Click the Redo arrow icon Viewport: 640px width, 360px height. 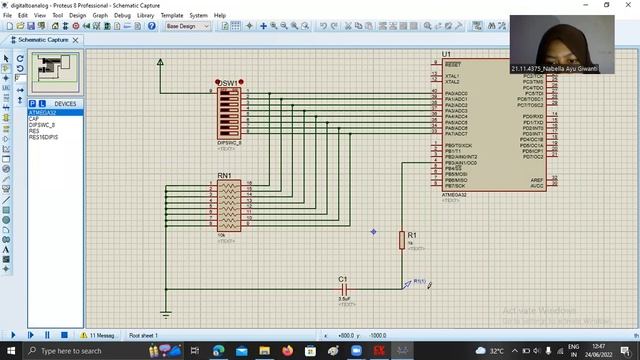[333, 26]
